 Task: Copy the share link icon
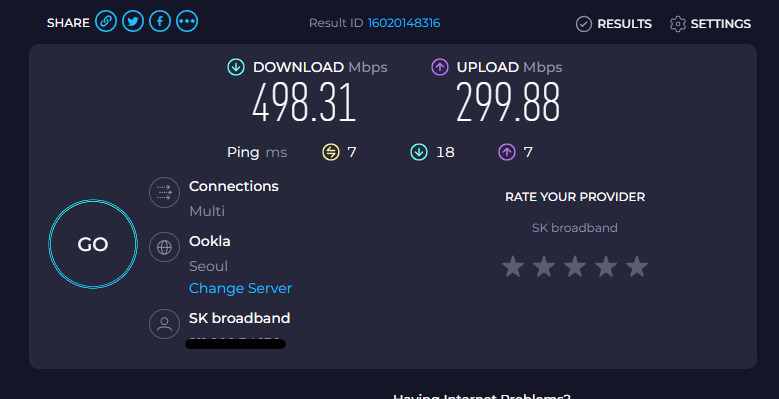click(106, 21)
